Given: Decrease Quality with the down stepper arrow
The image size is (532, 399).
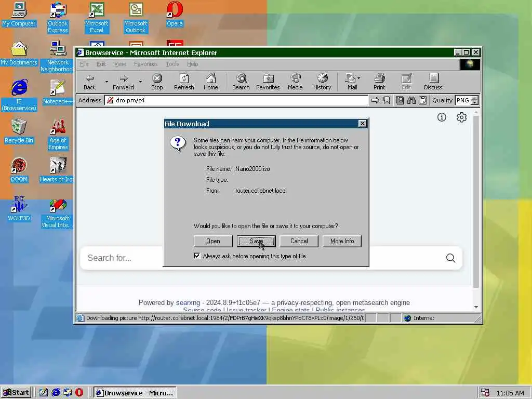Looking at the screenshot, I should pos(475,102).
